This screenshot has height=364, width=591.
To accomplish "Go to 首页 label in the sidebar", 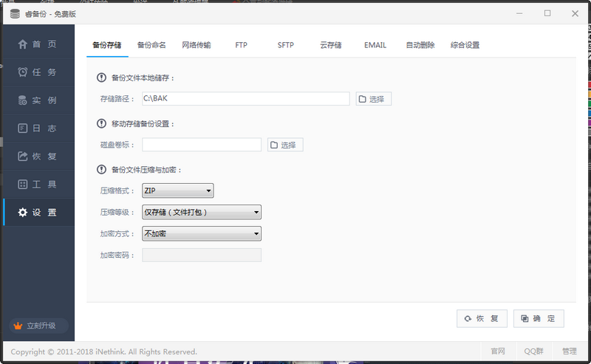I will click(x=44, y=44).
